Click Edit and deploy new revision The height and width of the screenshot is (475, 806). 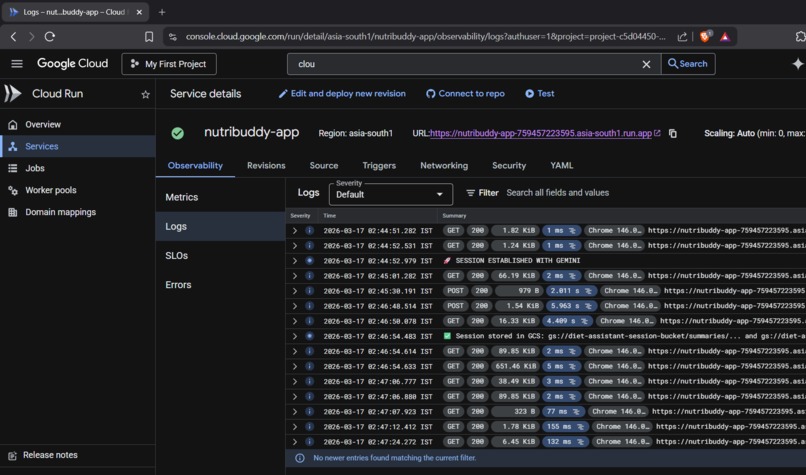[342, 94]
